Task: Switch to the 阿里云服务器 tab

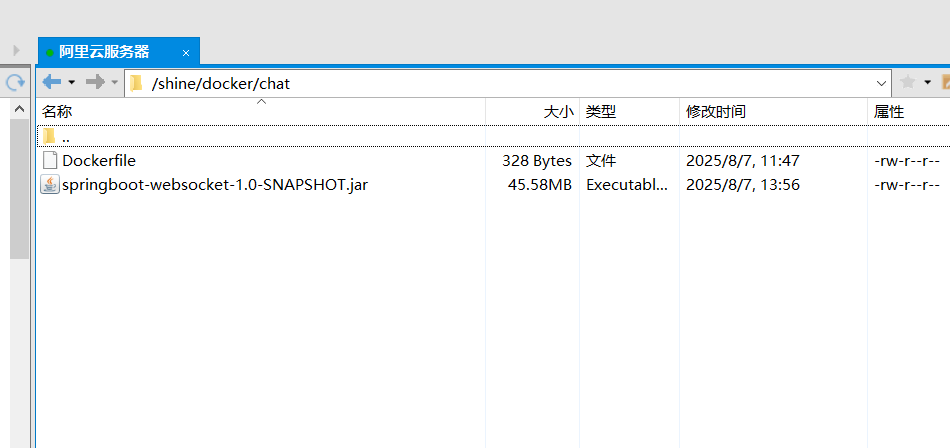Action: pyautogui.click(x=104, y=51)
